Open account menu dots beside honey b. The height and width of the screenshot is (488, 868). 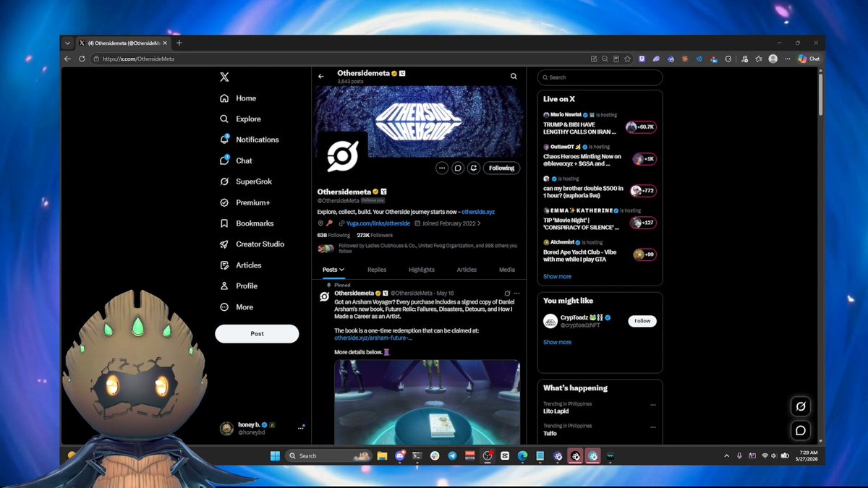[x=301, y=428]
